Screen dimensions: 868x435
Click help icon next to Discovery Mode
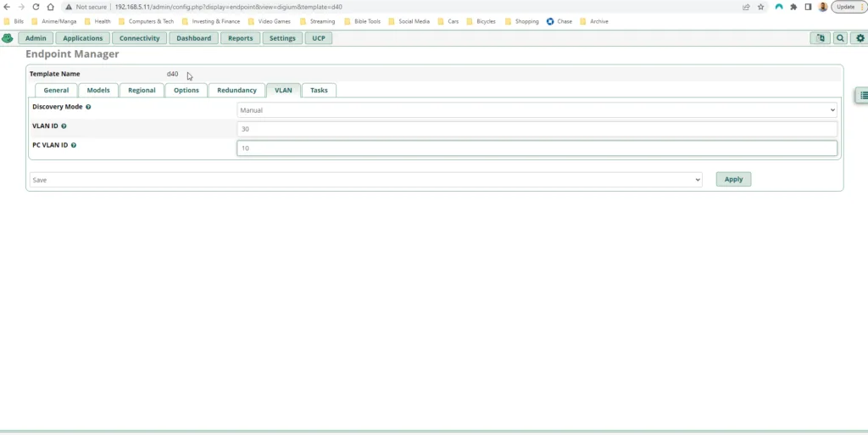pos(88,107)
